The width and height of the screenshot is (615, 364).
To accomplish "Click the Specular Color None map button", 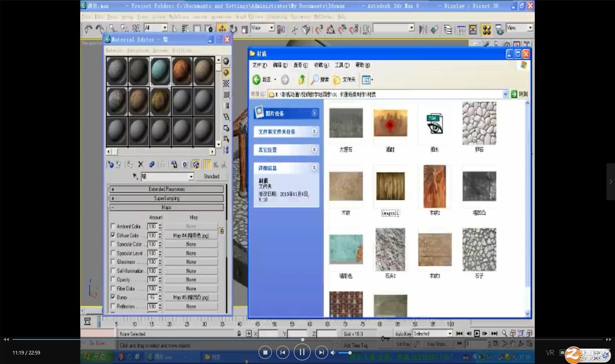I will coord(191,244).
